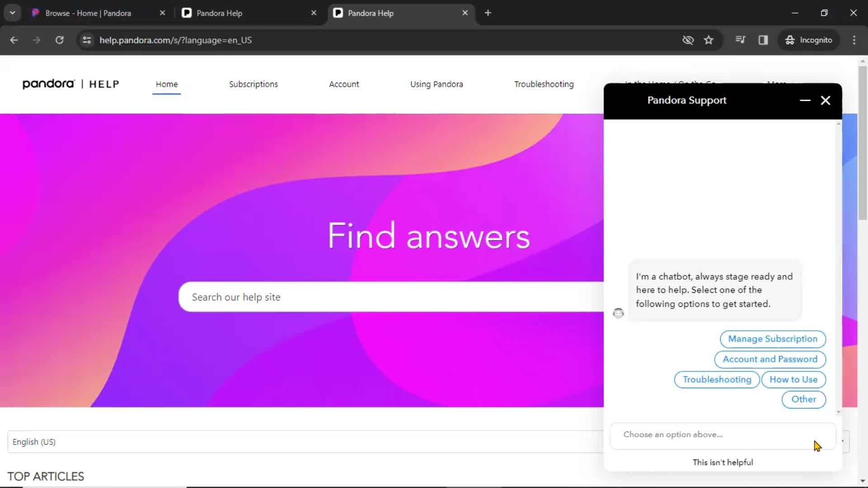Click the customize browser menu icon
This screenshot has width=868, height=488.
(x=854, y=40)
